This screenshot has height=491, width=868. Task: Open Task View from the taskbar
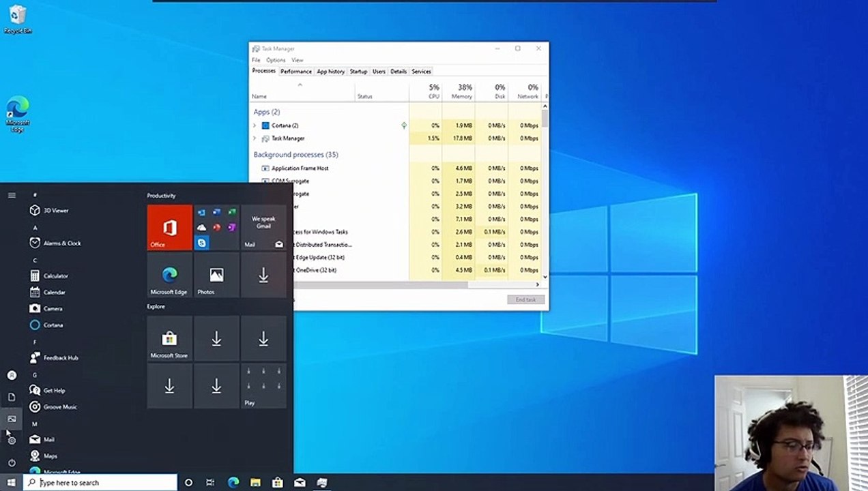pos(210,483)
